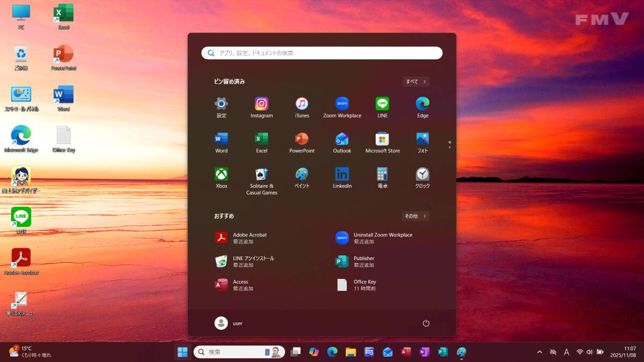Open Publisher from the taskbar
Image resolution: width=644 pixels, height=362 pixels.
pos(443,352)
